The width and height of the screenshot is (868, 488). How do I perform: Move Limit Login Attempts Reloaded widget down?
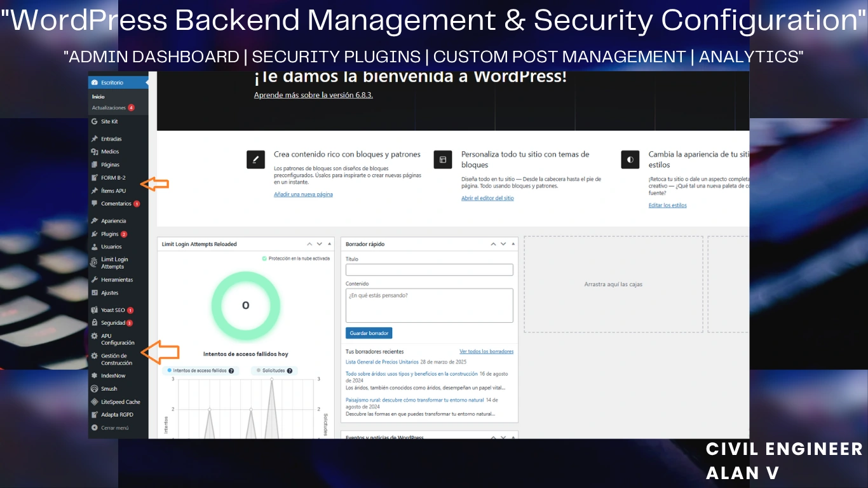point(320,244)
